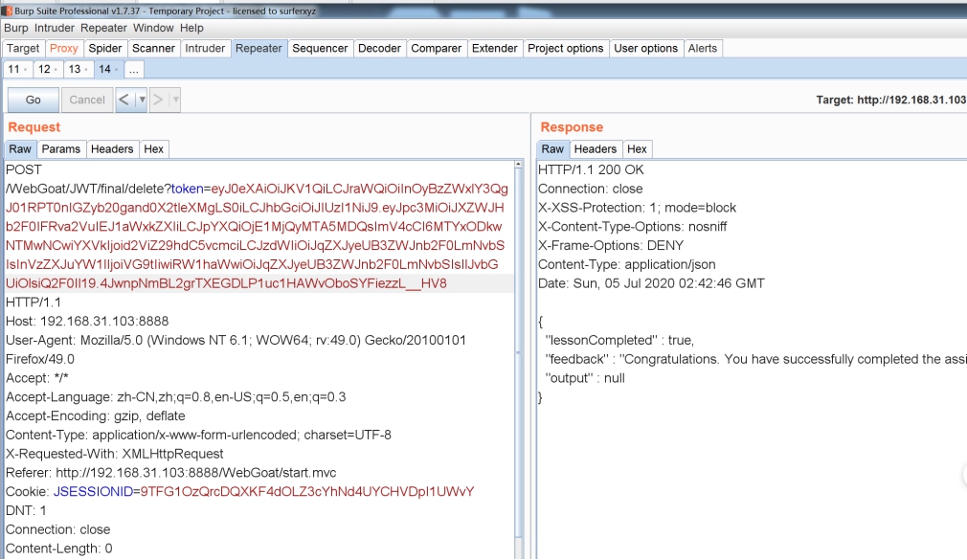Click the Referer header line
The image size is (967, 560).
click(170, 473)
